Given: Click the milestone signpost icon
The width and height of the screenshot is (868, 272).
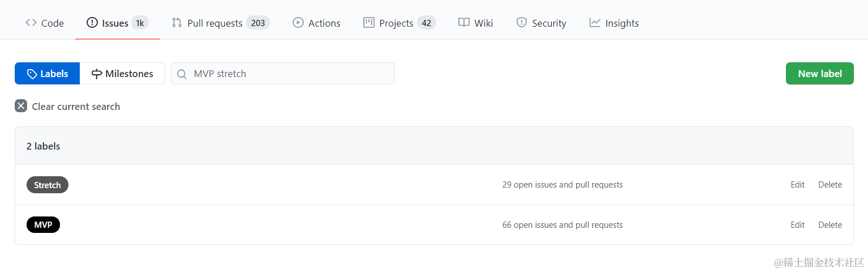Looking at the screenshot, I should point(97,74).
